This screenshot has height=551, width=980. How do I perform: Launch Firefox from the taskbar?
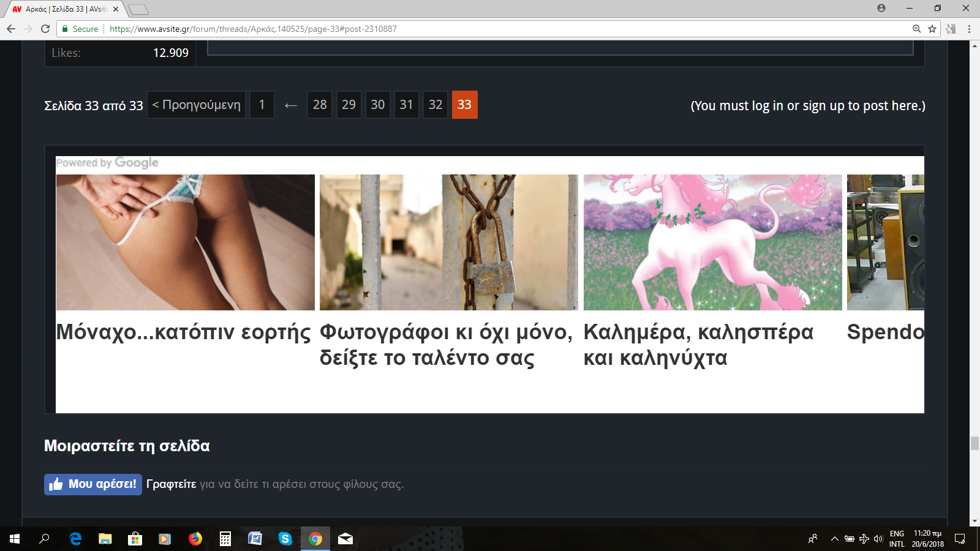point(195,539)
